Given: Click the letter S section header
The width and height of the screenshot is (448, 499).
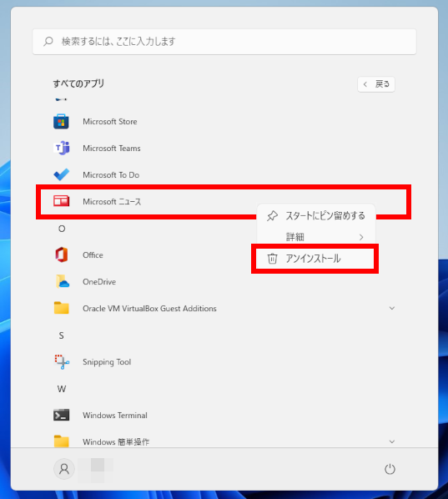Looking at the screenshot, I should click(62, 335).
